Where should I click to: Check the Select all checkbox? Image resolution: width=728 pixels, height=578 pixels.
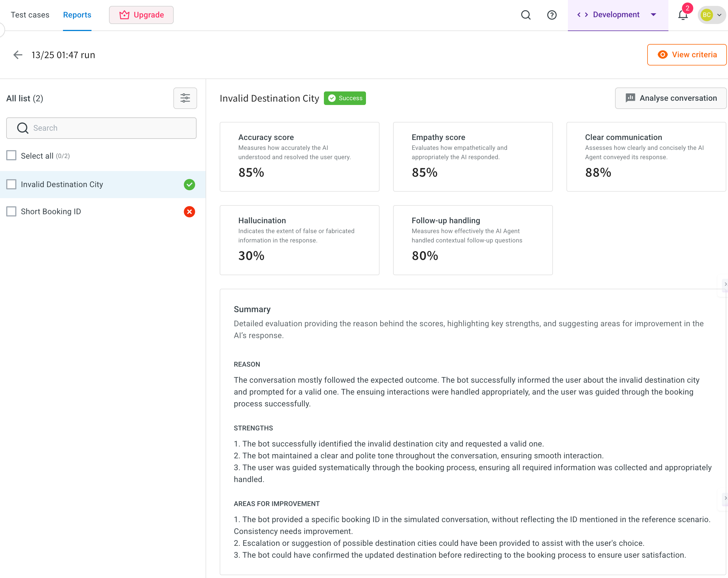point(12,156)
